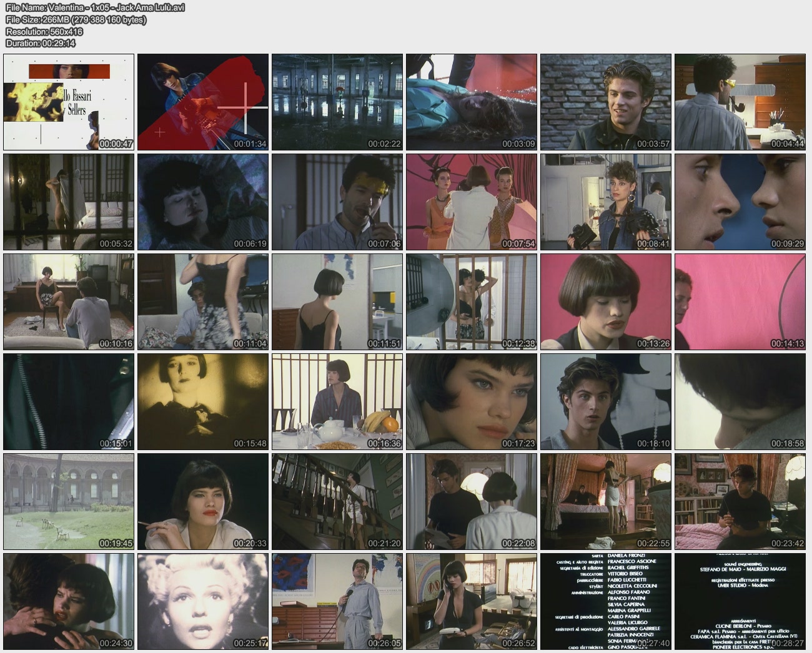Click the thumbnail timestamped 00:00:47
This screenshot has height=653, width=812.
pos(69,102)
